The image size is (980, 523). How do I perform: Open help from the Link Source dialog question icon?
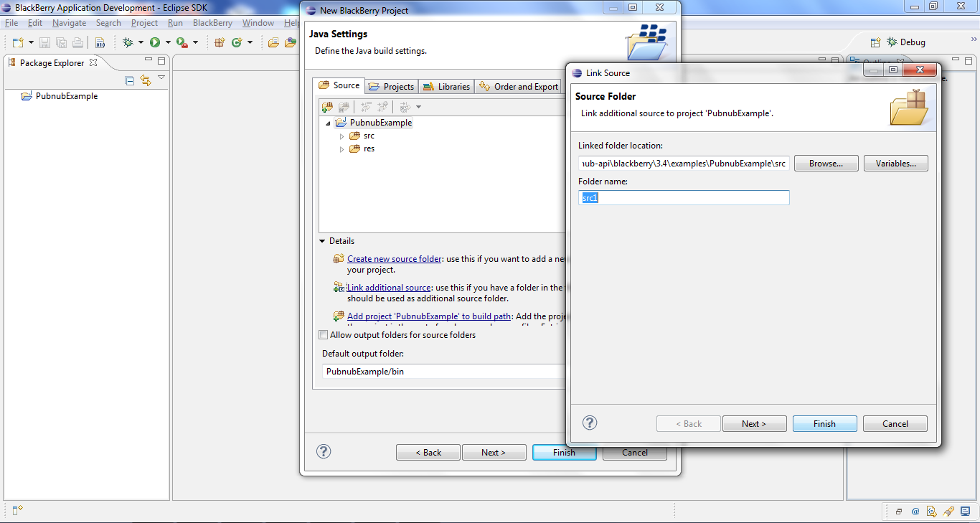tap(589, 423)
